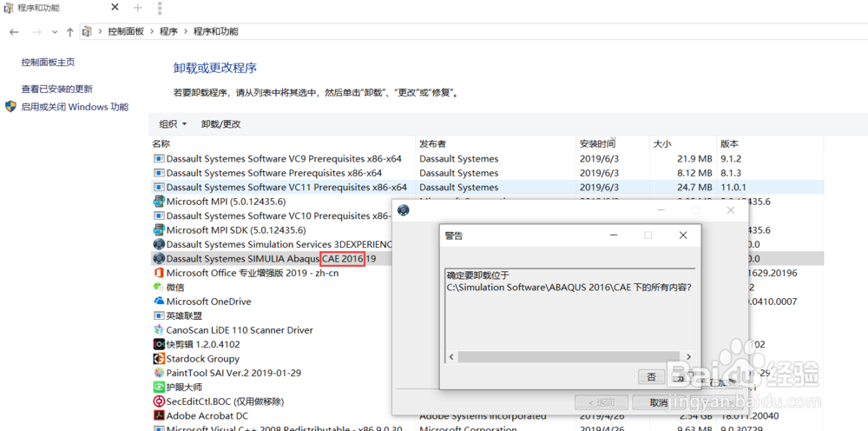This screenshot has height=431, width=868.
Task: Click the 护眼大师 program icon
Action: pos(159,387)
